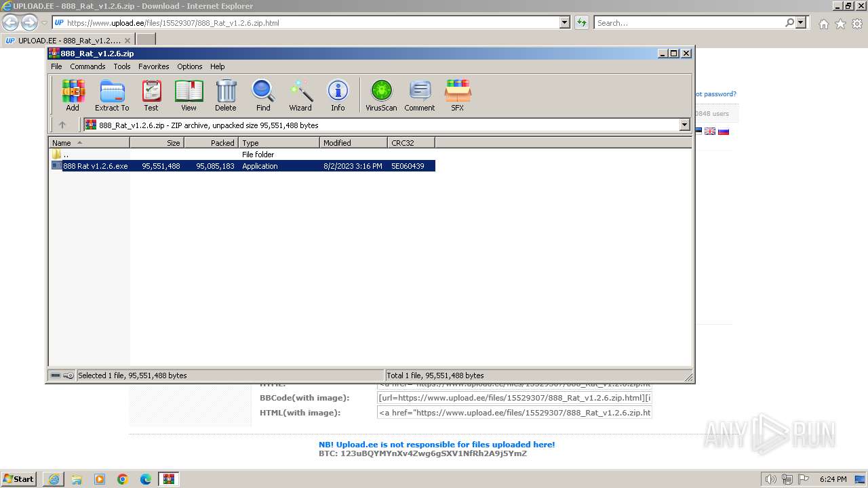Expand the archive path dropdown

point(684,125)
